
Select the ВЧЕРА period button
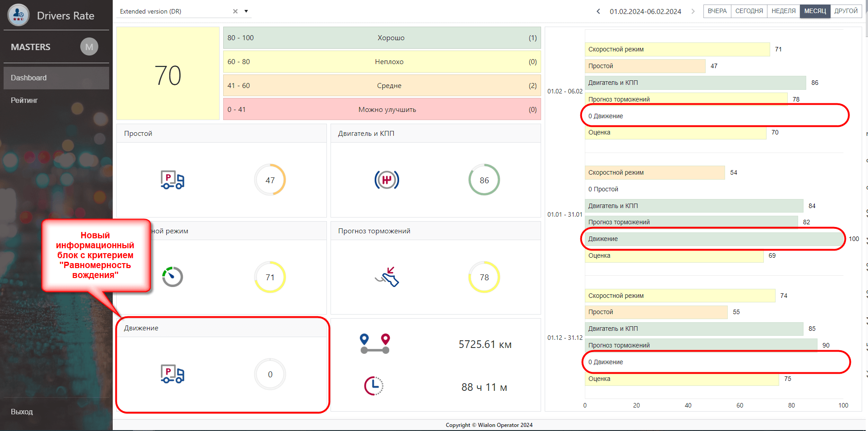[717, 11]
